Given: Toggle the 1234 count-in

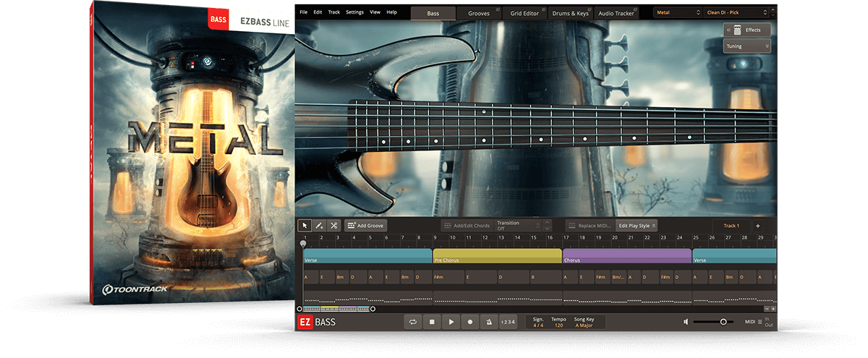Looking at the screenshot, I should pos(509,322).
